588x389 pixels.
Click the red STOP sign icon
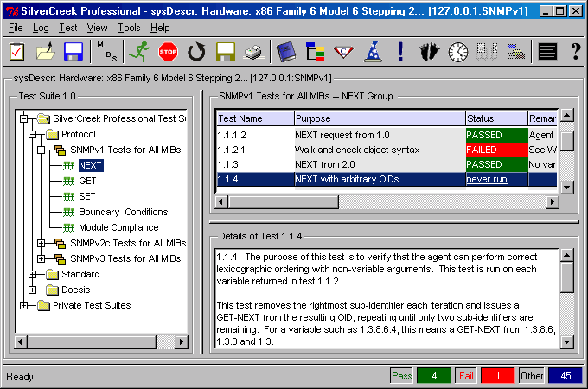click(x=168, y=52)
